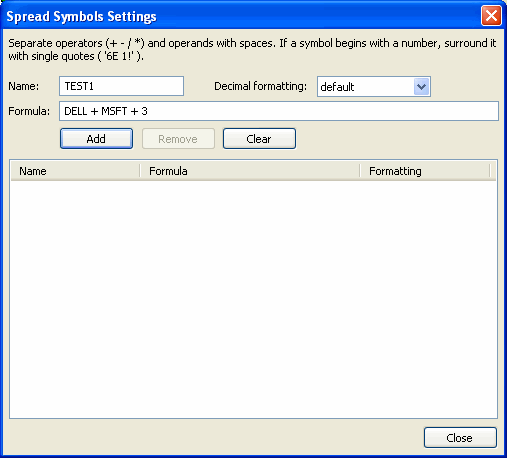Select the 'default' combo box text
This screenshot has width=507, height=458.
point(337,87)
